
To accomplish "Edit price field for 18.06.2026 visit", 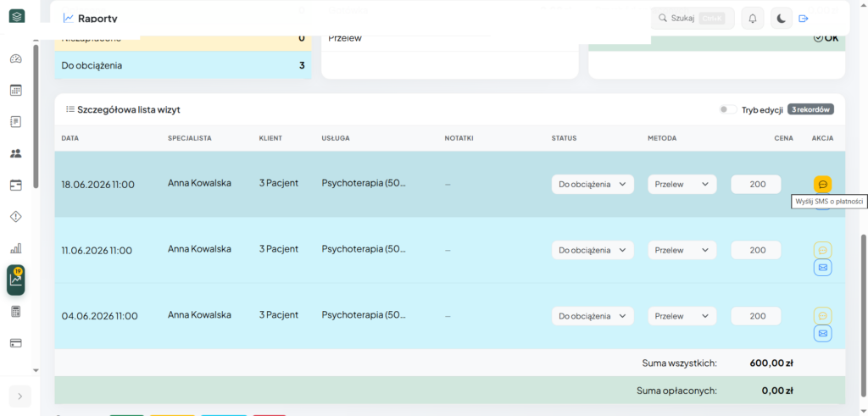I will (756, 184).
